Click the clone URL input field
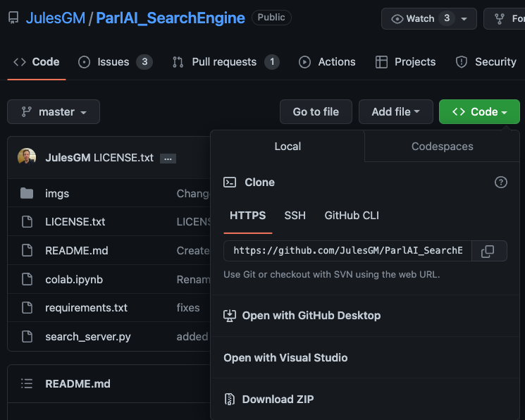This screenshot has height=420, width=525. point(347,251)
